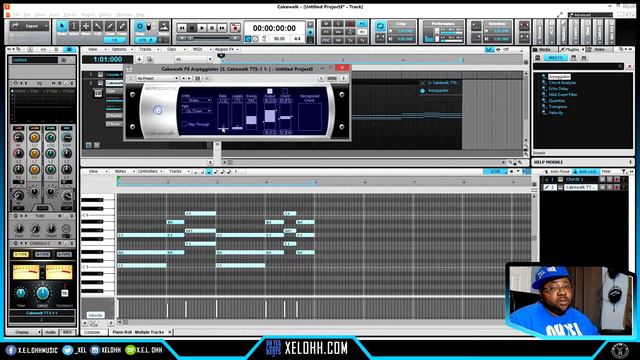Select Quantize in plugin list
Screen dimensions: 640x360
coord(557,101)
